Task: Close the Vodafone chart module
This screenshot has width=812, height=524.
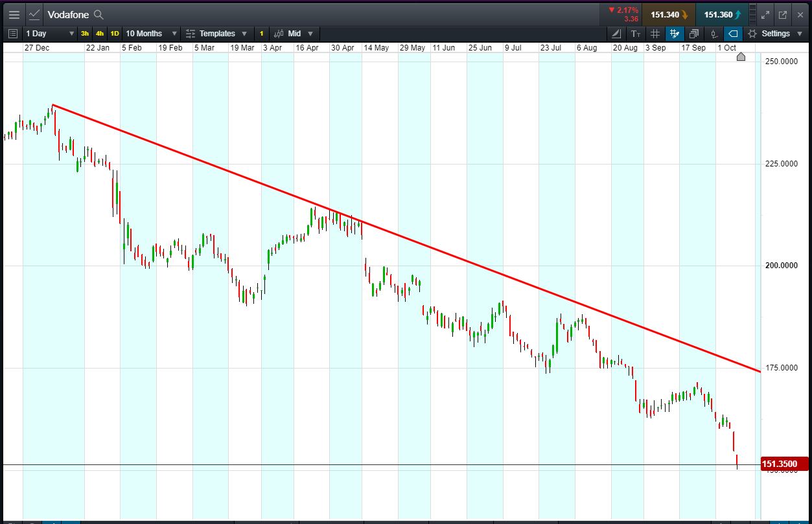Action: point(800,14)
